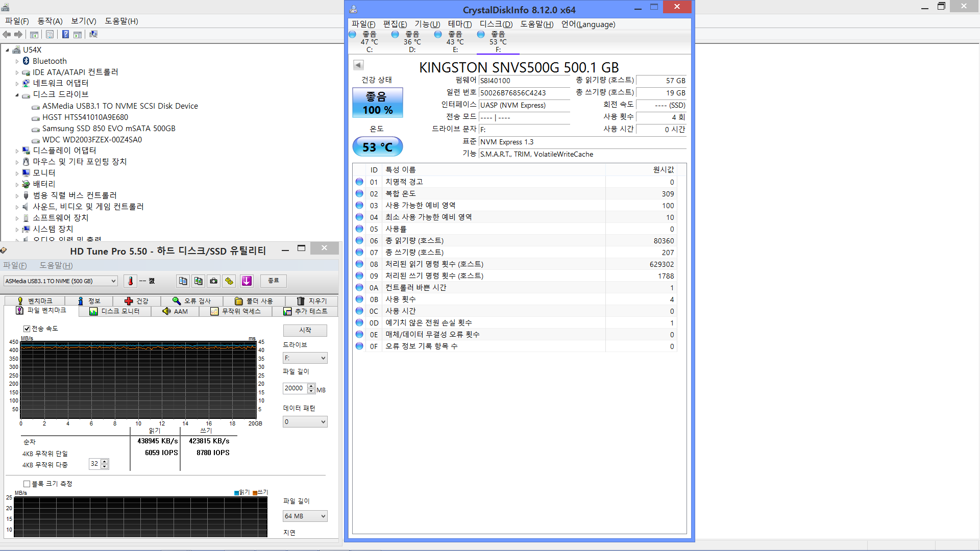Viewport: 980px width, 551px height.
Task: Expand the 디스플레이 어댑터 node
Action: [17, 151]
